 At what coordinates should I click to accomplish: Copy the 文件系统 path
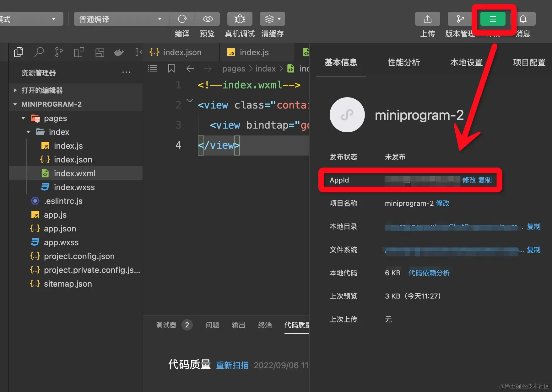point(534,250)
